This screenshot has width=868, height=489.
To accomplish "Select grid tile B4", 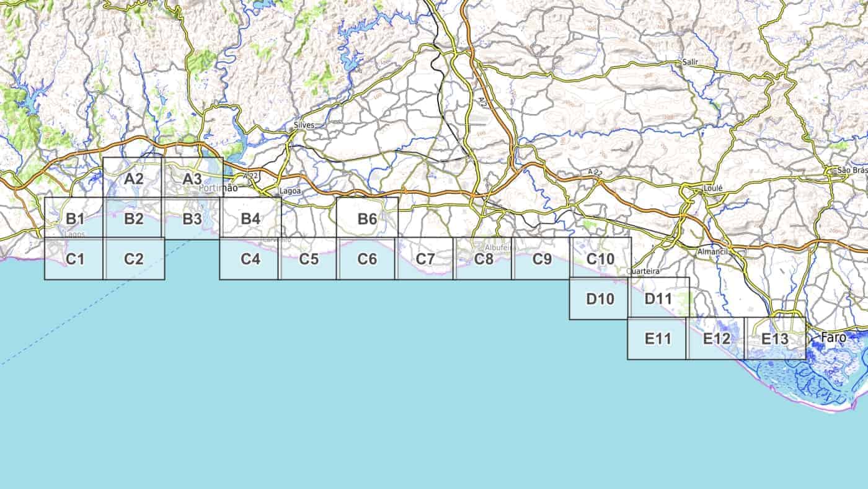I will click(250, 218).
